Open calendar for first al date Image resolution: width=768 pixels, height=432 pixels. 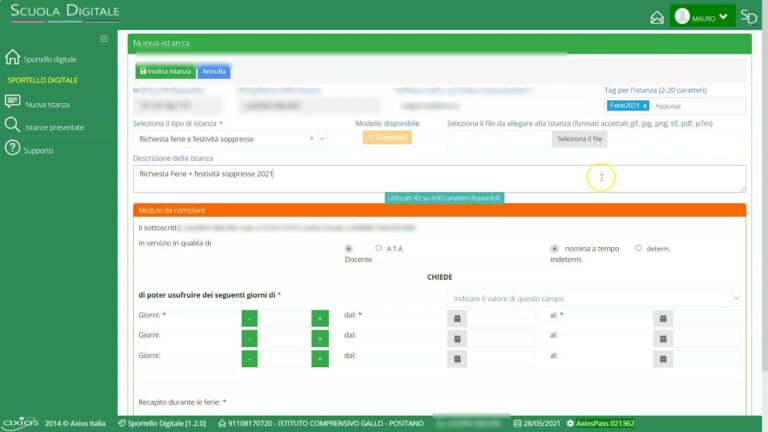tap(663, 318)
